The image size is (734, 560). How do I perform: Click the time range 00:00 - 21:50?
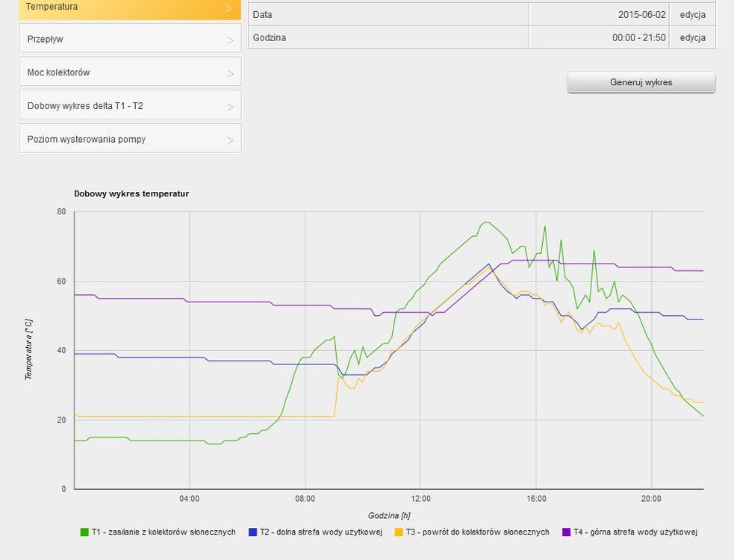tap(638, 37)
